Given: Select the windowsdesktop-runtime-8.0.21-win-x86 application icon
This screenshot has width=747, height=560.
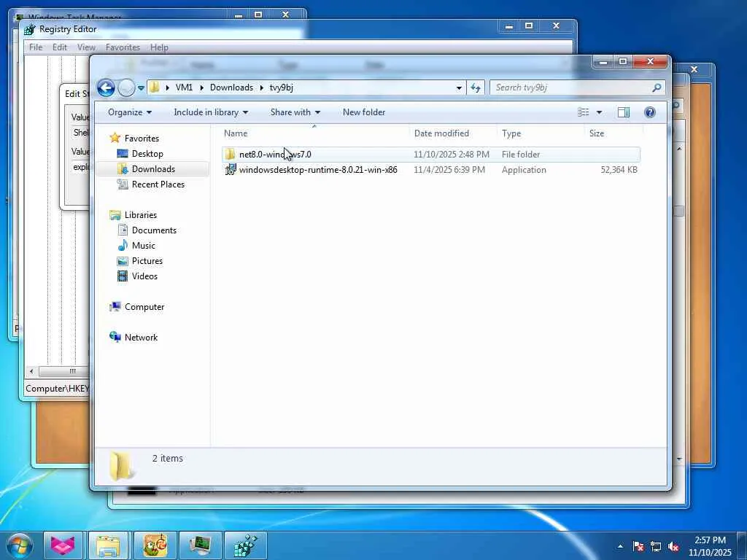Looking at the screenshot, I should tap(231, 169).
